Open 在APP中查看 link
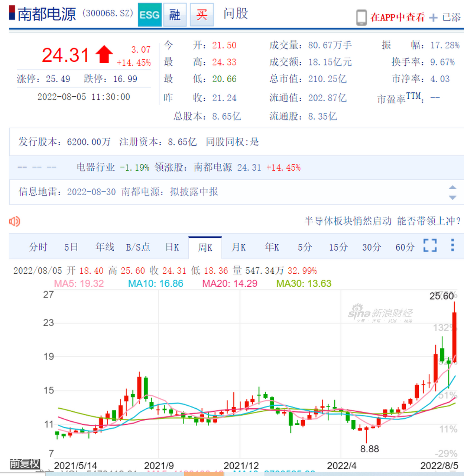Image resolution: width=464 pixels, height=476 pixels. point(398,17)
